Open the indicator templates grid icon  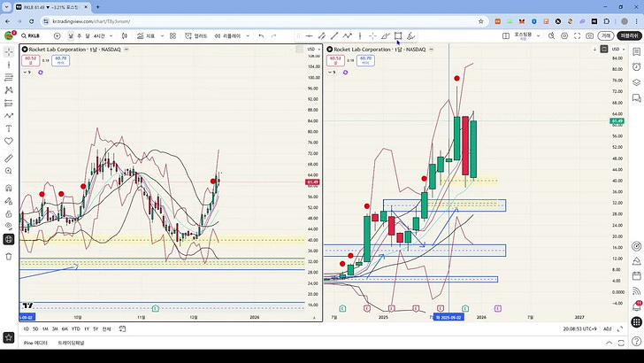coord(172,36)
